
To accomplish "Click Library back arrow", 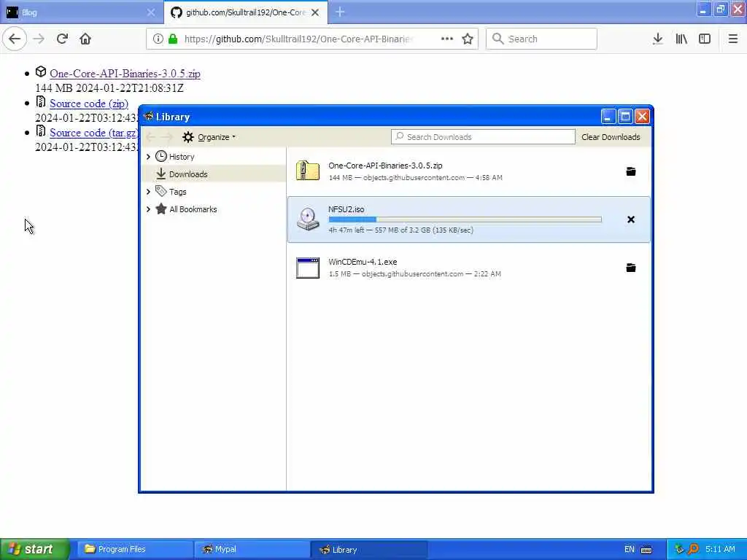I will pos(150,137).
